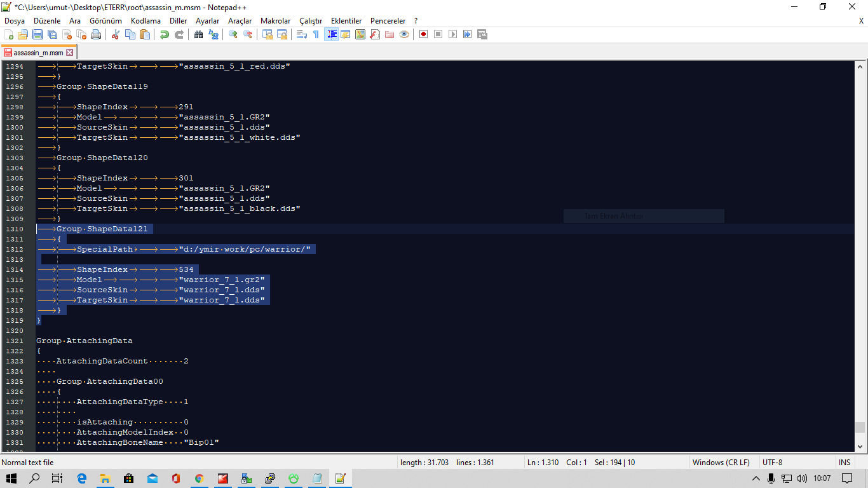Image resolution: width=868 pixels, height=488 pixels.
Task: Save the current recorded macro icon
Action: point(482,34)
